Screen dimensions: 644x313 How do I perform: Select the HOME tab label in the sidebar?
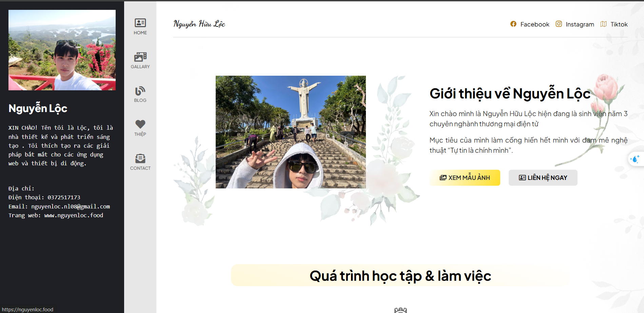[140, 33]
